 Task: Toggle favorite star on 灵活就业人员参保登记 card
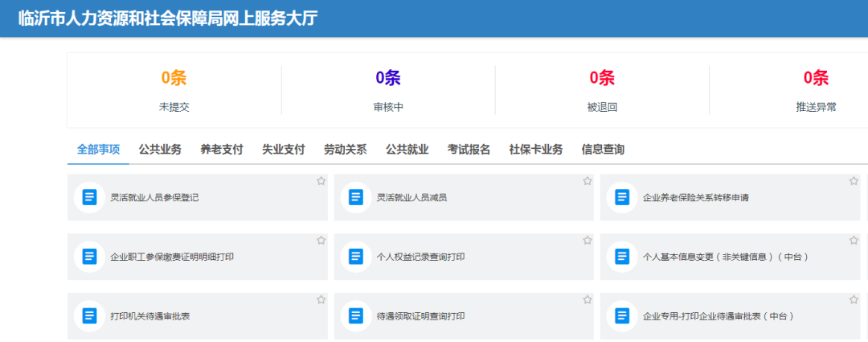321,181
